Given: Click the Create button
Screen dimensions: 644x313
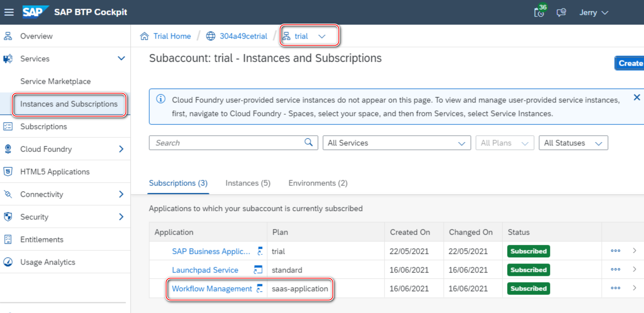Looking at the screenshot, I should tap(630, 63).
